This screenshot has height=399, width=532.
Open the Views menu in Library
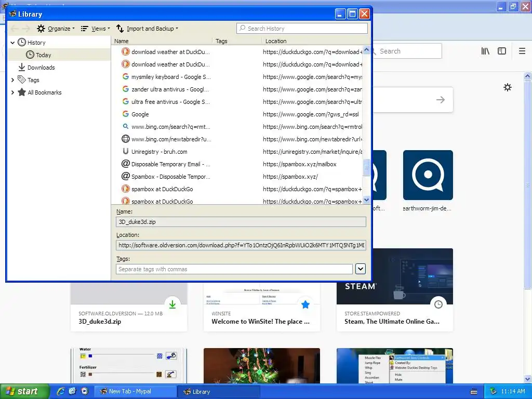click(96, 29)
